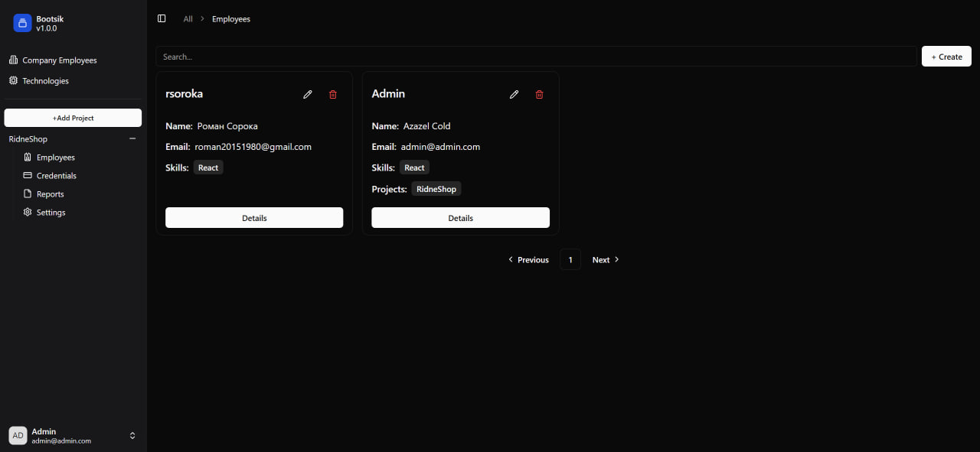Focus the Search input field

(x=536, y=57)
